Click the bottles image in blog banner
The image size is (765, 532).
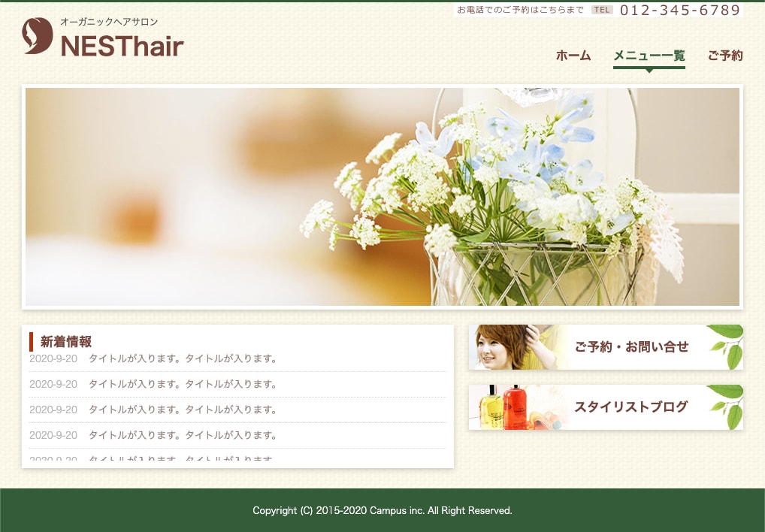pyautogui.click(x=517, y=407)
